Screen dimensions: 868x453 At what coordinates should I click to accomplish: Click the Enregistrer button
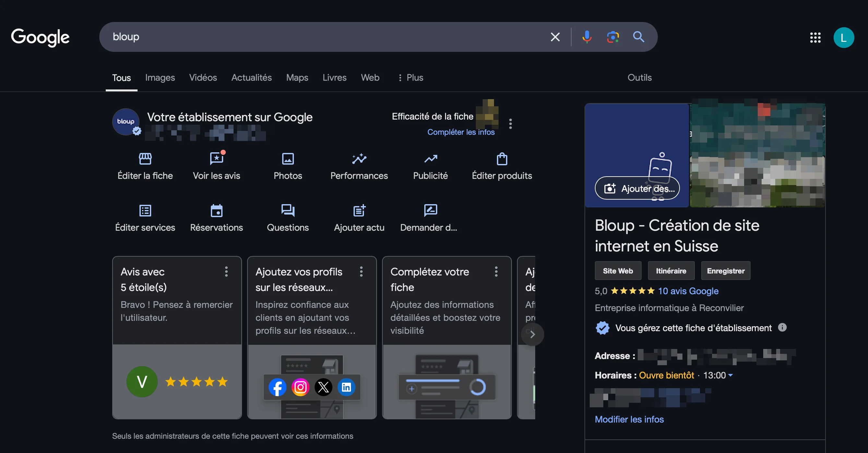click(726, 271)
